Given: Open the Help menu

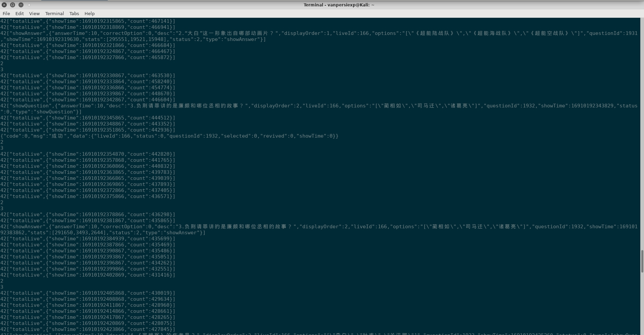Looking at the screenshot, I should 89,13.
